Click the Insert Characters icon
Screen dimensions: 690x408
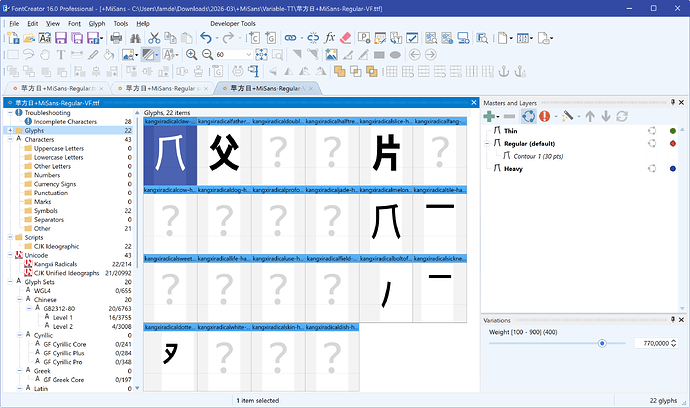coord(254,38)
